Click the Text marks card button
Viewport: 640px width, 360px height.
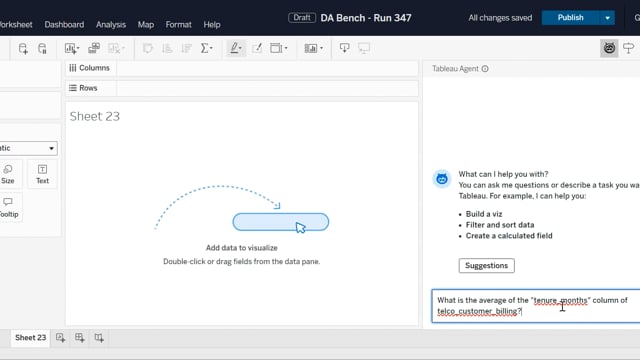(42, 174)
